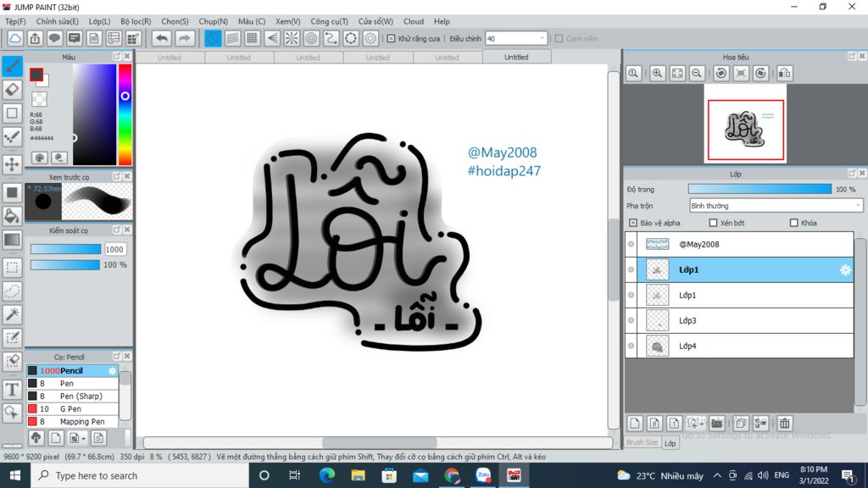Viewport: 868px width, 488px height.
Task: Adjust the Độ trong opacity slider
Action: point(759,189)
